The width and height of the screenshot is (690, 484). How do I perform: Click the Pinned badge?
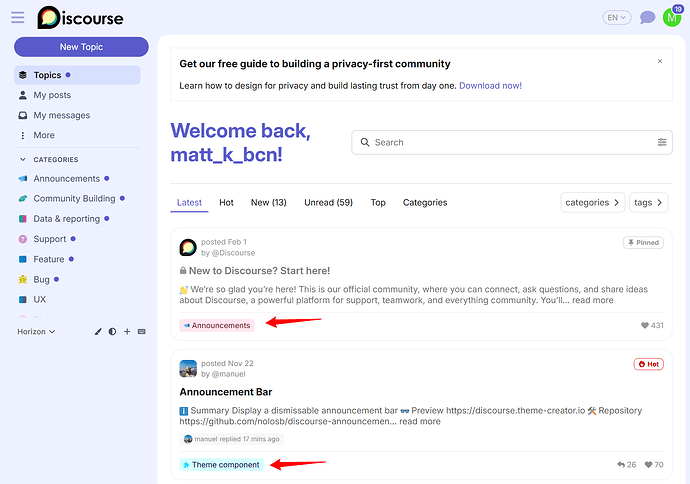pyautogui.click(x=643, y=242)
